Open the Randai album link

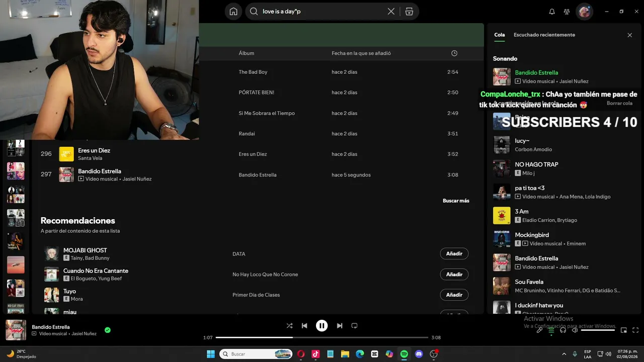click(x=247, y=134)
